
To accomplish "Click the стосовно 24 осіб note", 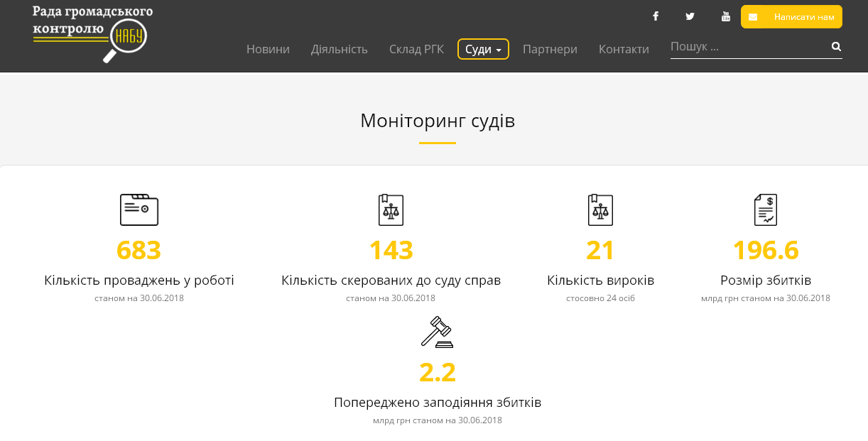I will [600, 298].
